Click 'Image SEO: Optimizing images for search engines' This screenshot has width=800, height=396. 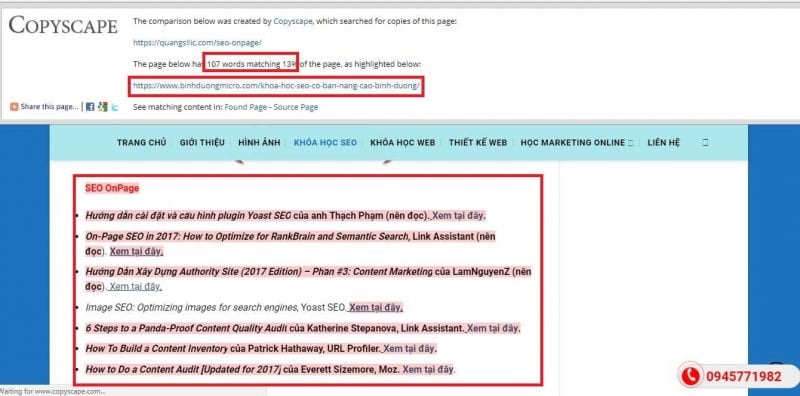tap(192, 307)
